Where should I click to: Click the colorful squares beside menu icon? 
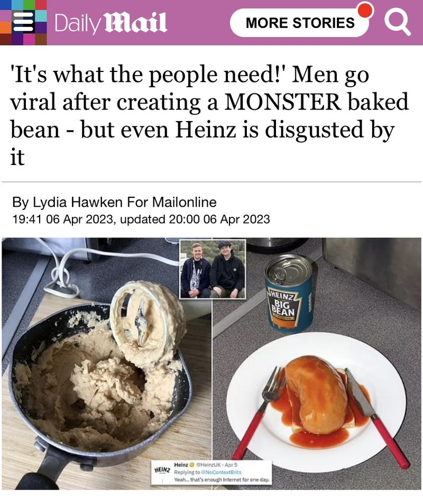click(x=23, y=22)
